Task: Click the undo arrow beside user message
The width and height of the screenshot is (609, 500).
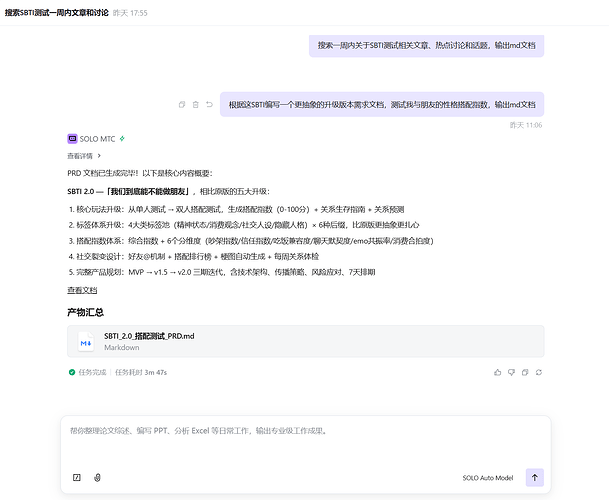Action: tap(209, 104)
